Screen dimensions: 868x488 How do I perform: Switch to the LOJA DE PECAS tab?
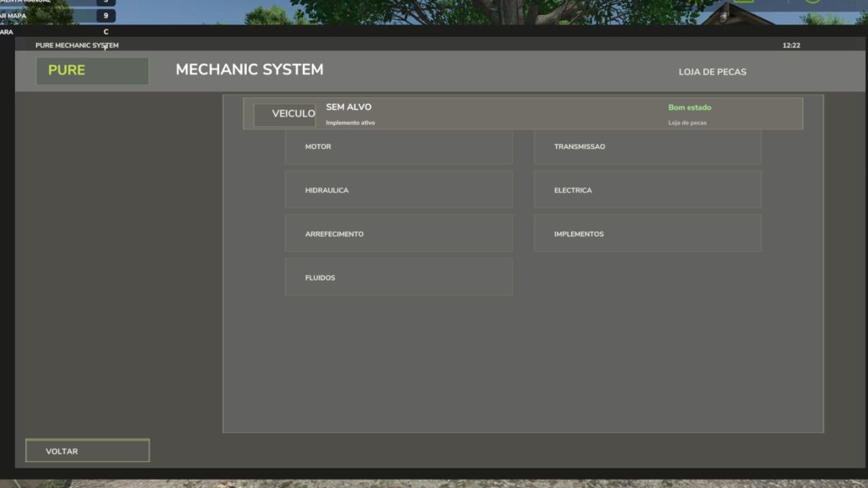tap(712, 72)
